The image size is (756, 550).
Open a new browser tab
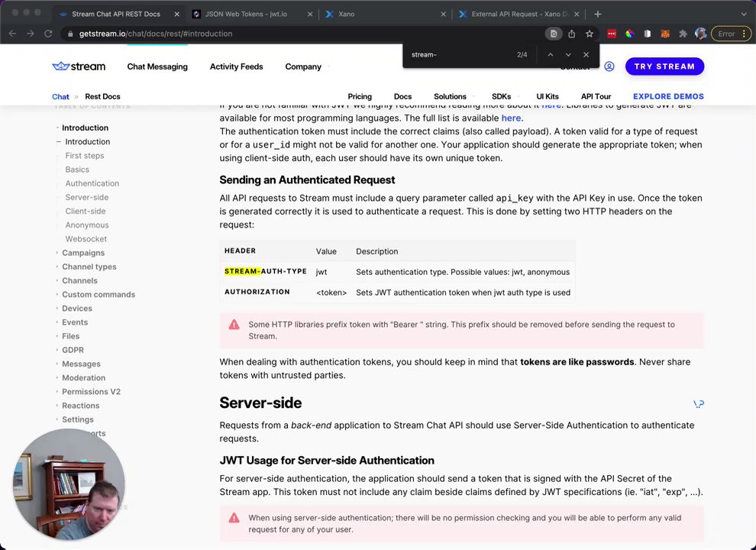(598, 14)
